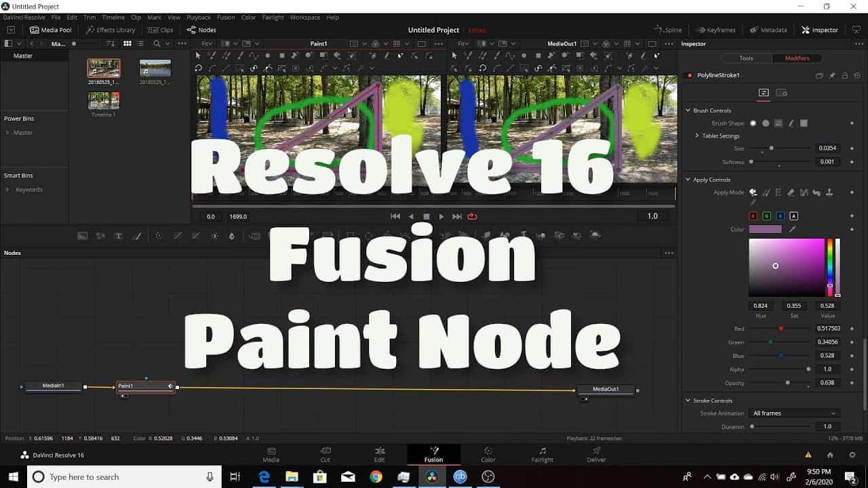This screenshot has width=868, height=488.
Task: Open the Fusion menu in the menu bar
Action: coord(226,17)
